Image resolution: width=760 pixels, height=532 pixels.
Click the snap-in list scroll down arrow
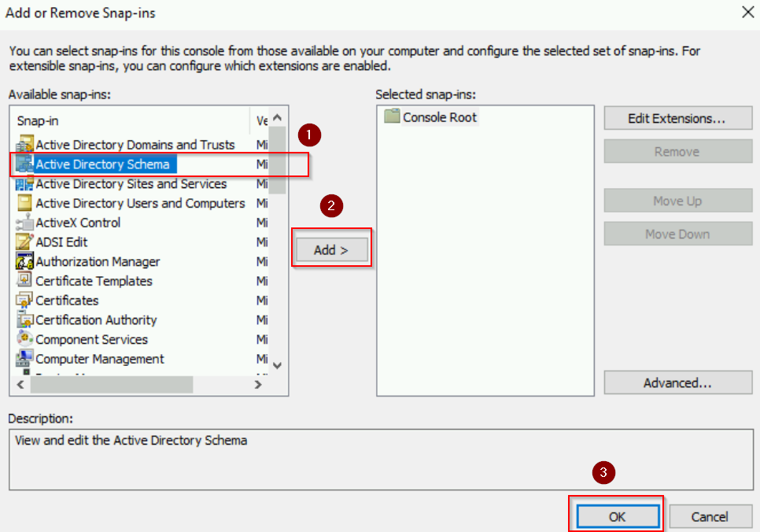click(x=277, y=365)
